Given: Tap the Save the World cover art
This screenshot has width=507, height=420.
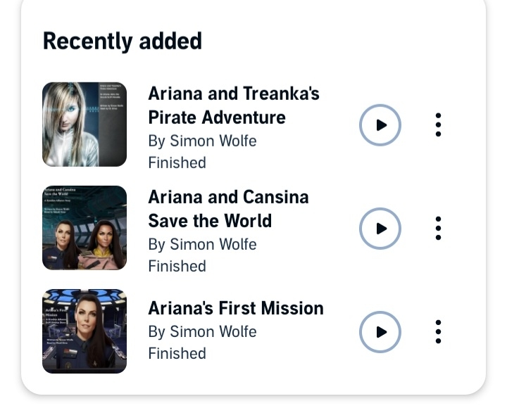Looking at the screenshot, I should pos(84,228).
